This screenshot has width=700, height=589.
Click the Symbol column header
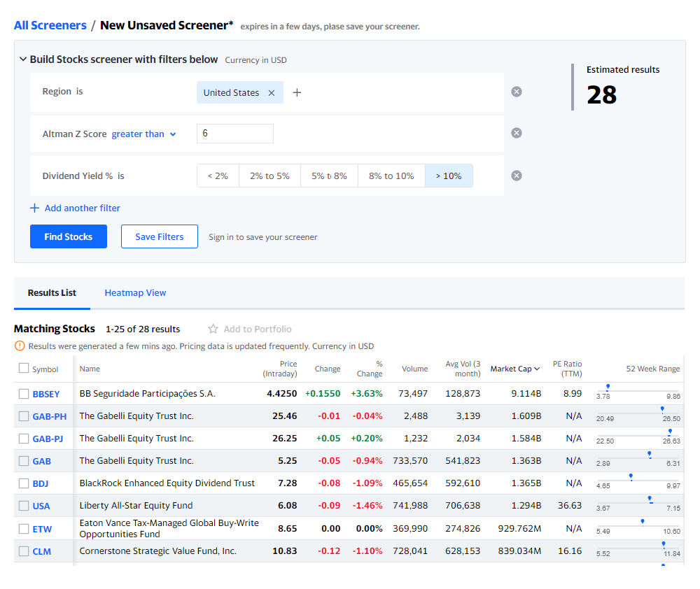coord(45,369)
